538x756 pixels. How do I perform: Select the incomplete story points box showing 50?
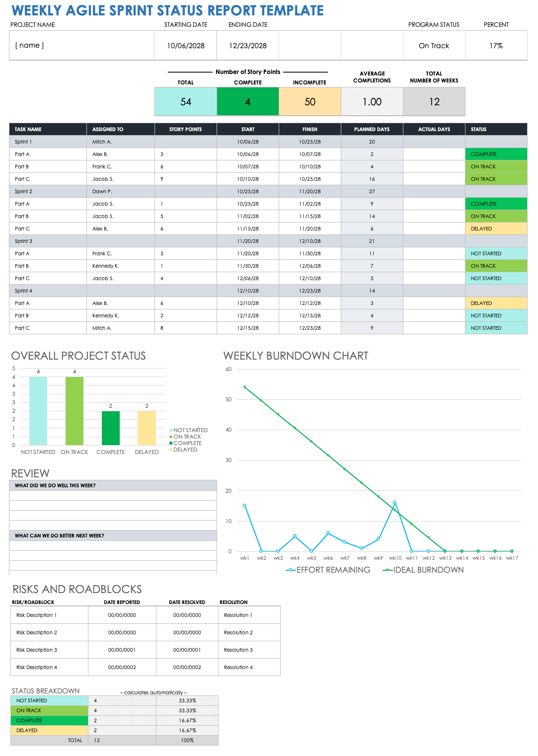(310, 102)
